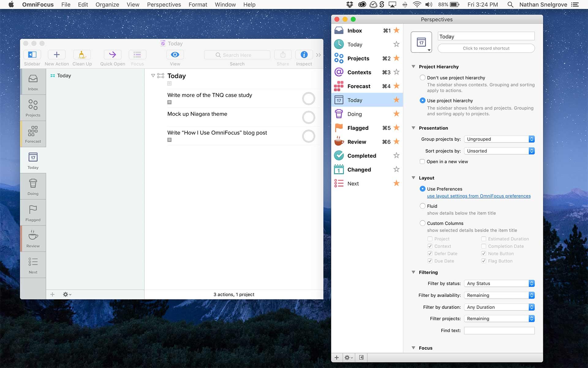Open the Format menu
The width and height of the screenshot is (588, 368).
(x=198, y=5)
